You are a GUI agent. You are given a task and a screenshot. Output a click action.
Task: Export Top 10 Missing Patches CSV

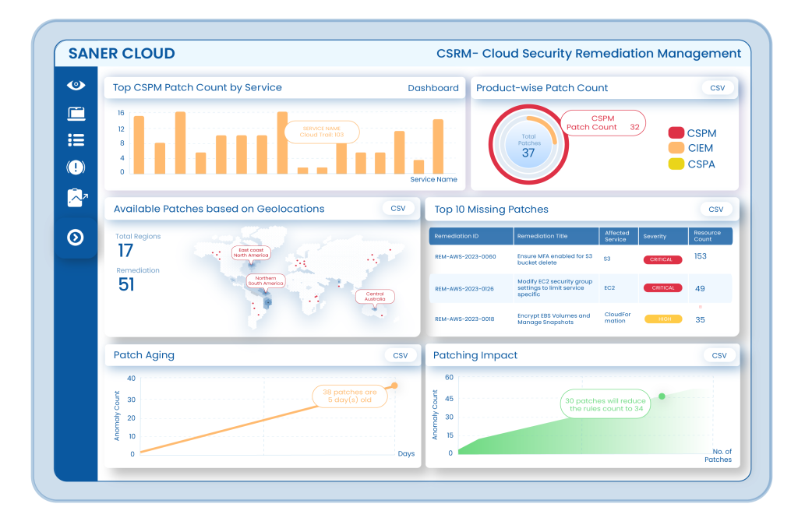[x=716, y=209]
